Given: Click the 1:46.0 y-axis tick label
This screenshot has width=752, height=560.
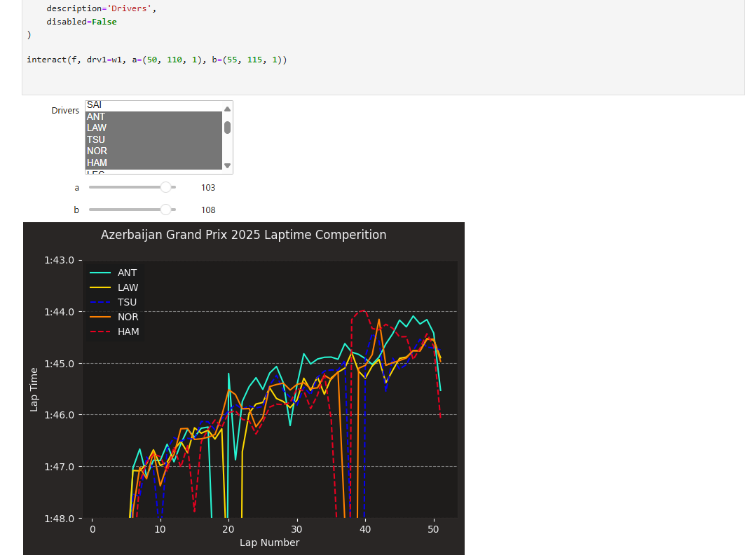Looking at the screenshot, I should tap(60, 415).
